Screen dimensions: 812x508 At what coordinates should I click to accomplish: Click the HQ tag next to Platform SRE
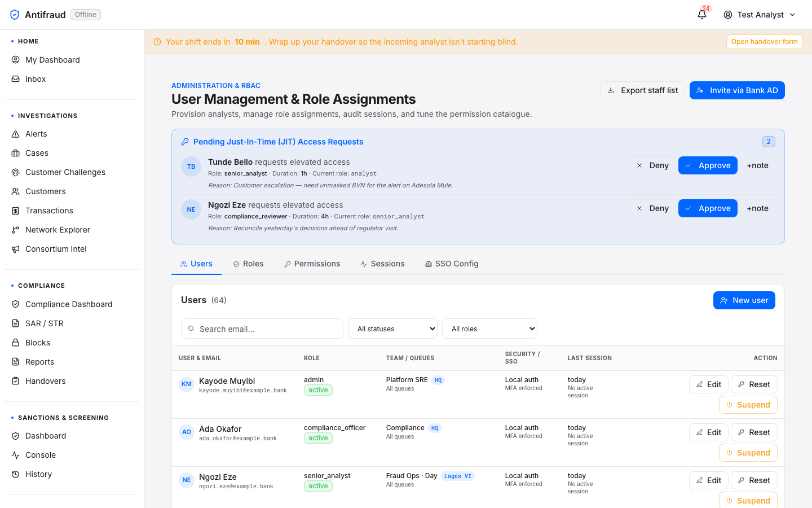pos(438,380)
